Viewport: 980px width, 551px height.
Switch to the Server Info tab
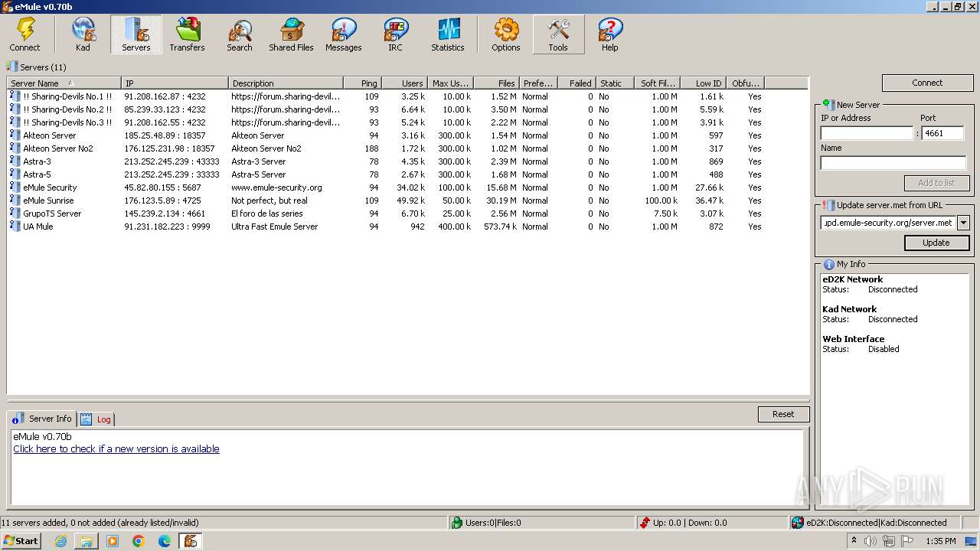click(x=43, y=419)
